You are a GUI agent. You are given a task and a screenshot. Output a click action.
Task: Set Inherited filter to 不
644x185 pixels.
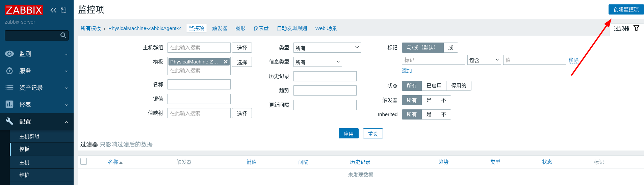coord(443,114)
